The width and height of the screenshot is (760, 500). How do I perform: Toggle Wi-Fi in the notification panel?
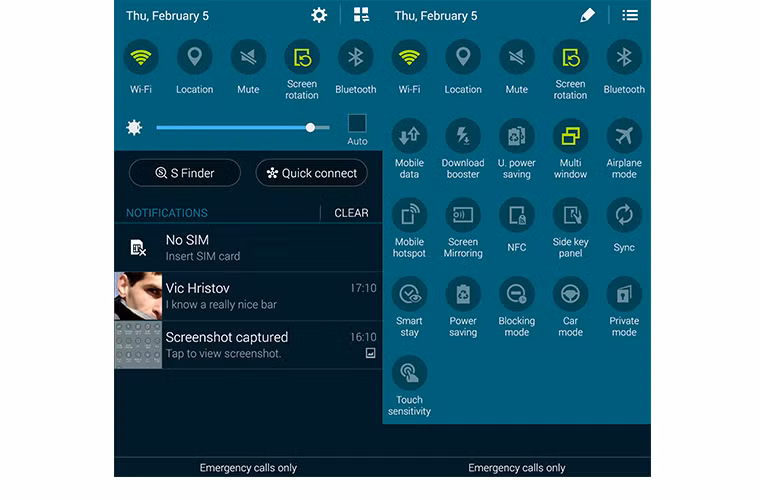coord(141,57)
